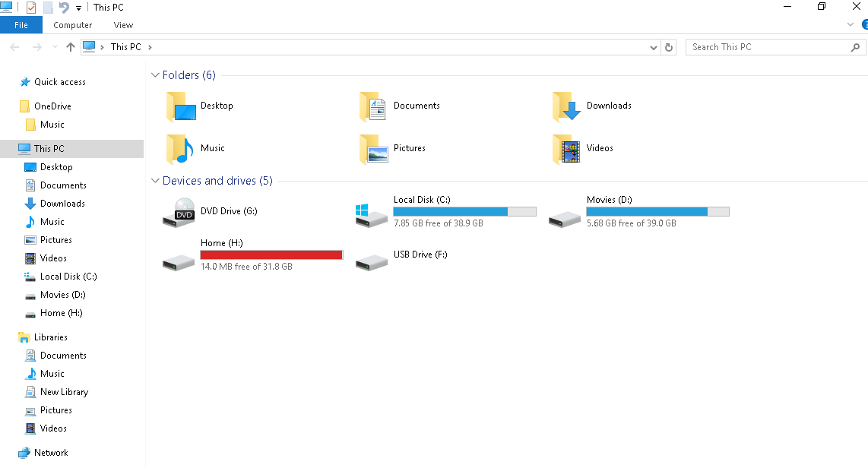Click the red Home (H:) usage bar
Screen dimensions: 868x468
(x=271, y=255)
